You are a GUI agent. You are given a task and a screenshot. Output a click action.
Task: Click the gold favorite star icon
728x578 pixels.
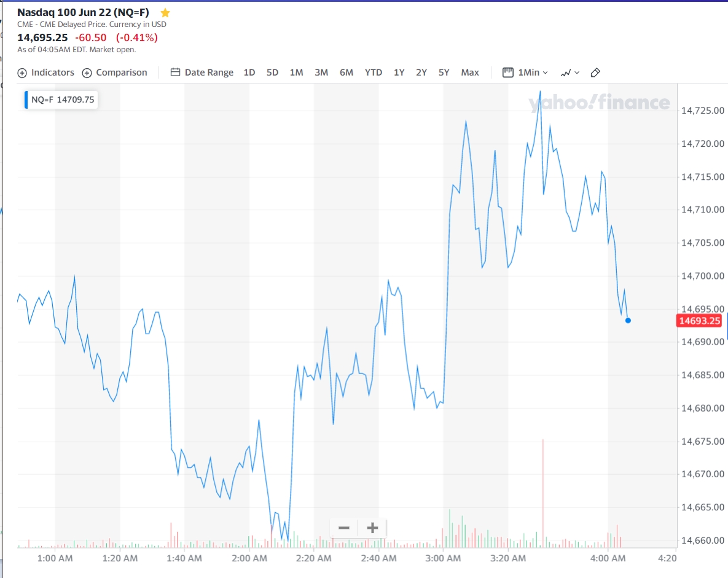pyautogui.click(x=165, y=13)
